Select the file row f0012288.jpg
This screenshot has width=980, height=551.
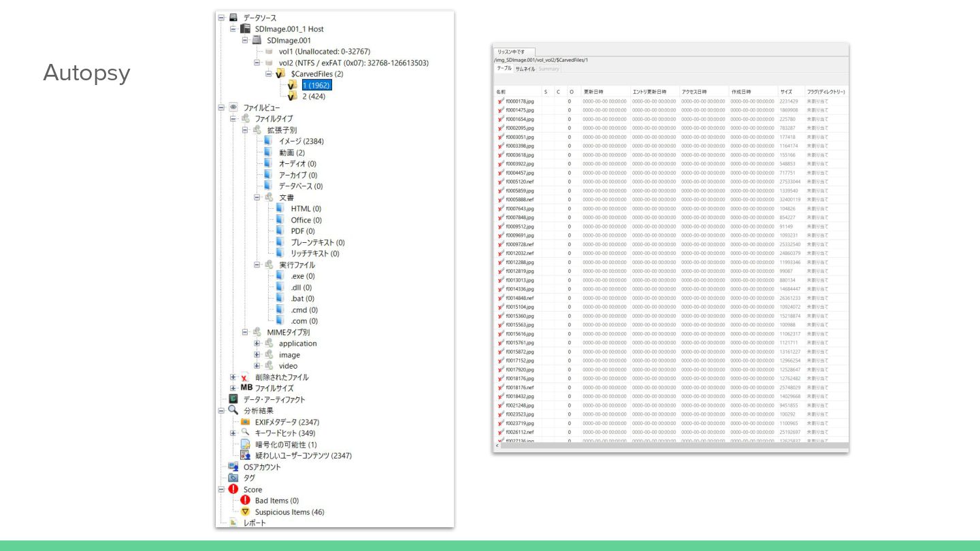(671, 262)
